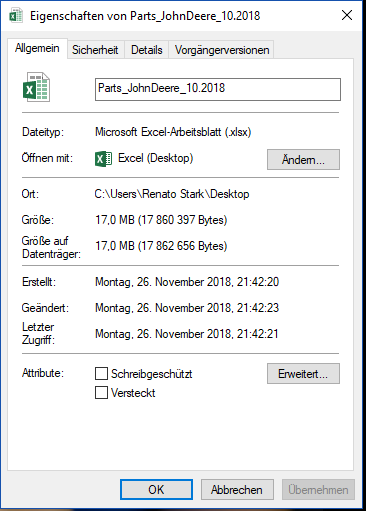Toggle the Versteckt checkbox
The height and width of the screenshot is (511, 366).
[x=101, y=392]
